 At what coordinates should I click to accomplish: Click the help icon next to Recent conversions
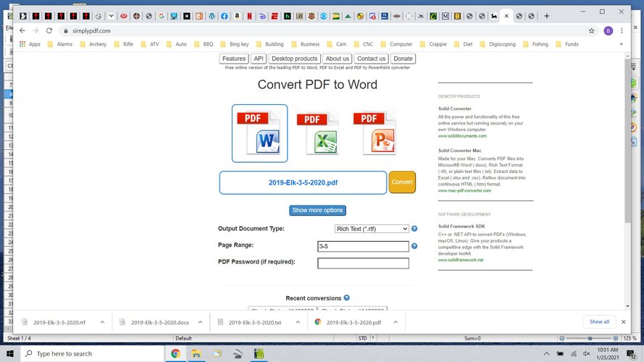[x=347, y=298]
